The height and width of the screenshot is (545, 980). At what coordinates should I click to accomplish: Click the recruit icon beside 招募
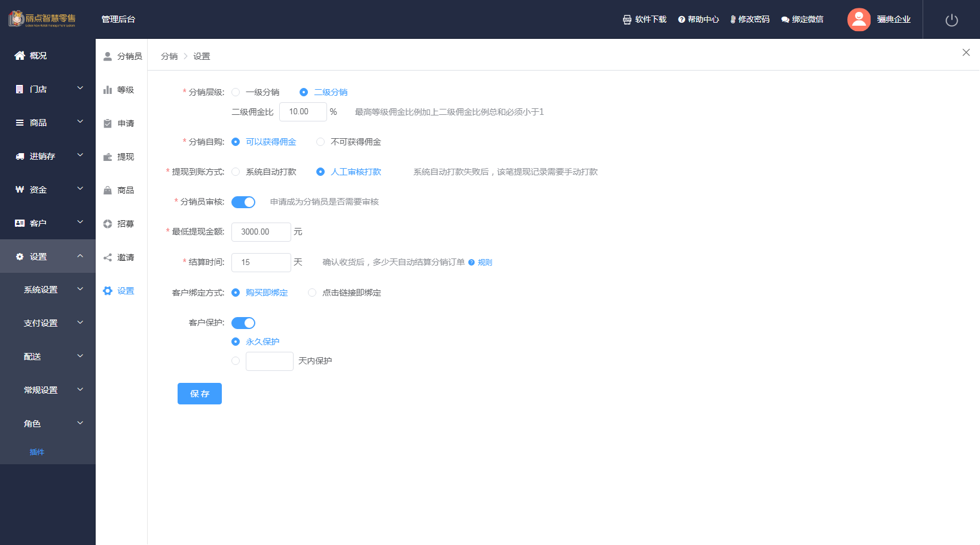click(x=108, y=224)
